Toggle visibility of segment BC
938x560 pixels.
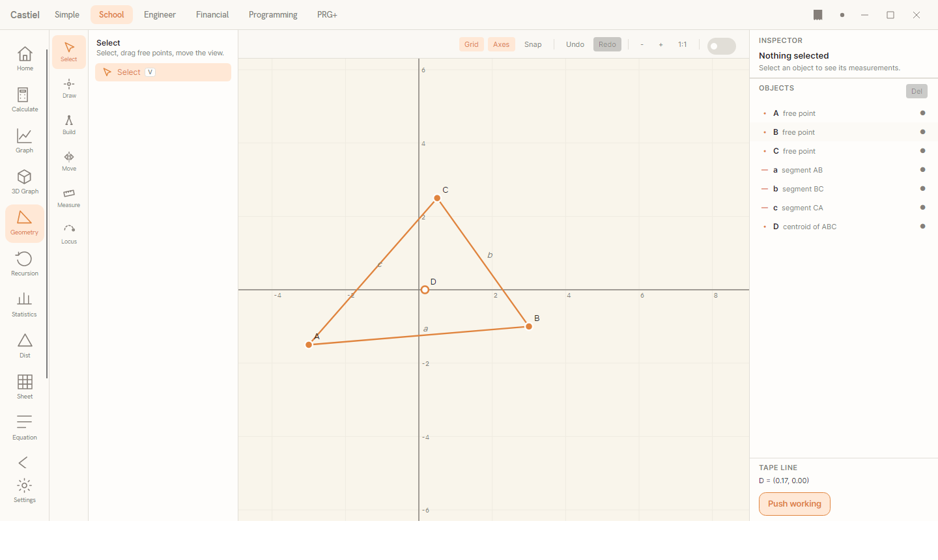(x=922, y=189)
